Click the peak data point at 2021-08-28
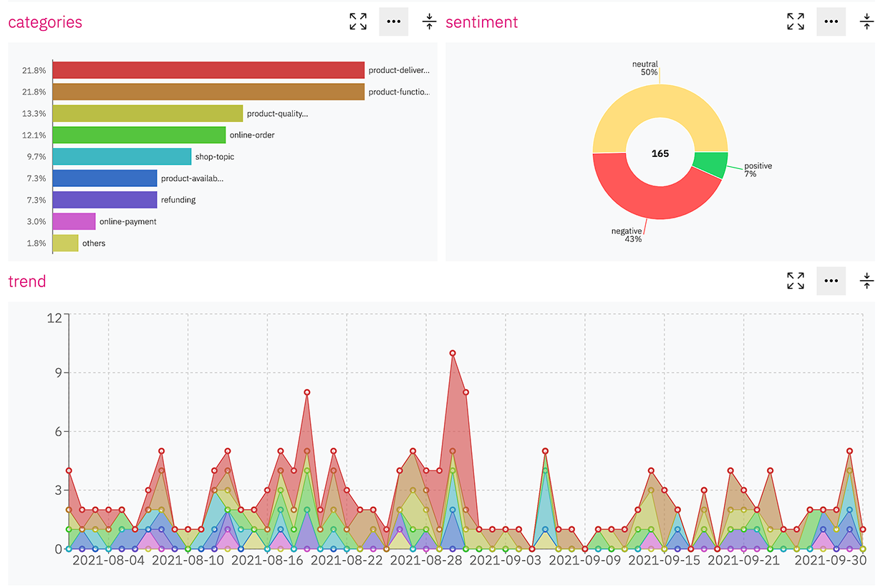The width and height of the screenshot is (888, 588). (451, 352)
